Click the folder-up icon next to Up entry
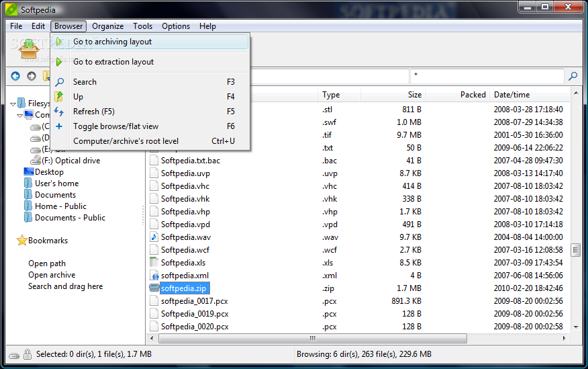 [59, 97]
